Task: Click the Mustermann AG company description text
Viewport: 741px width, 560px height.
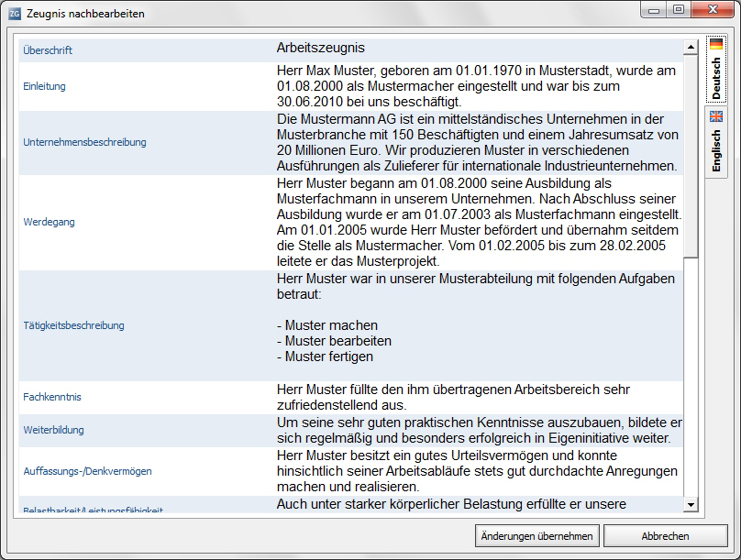Action: [x=479, y=142]
